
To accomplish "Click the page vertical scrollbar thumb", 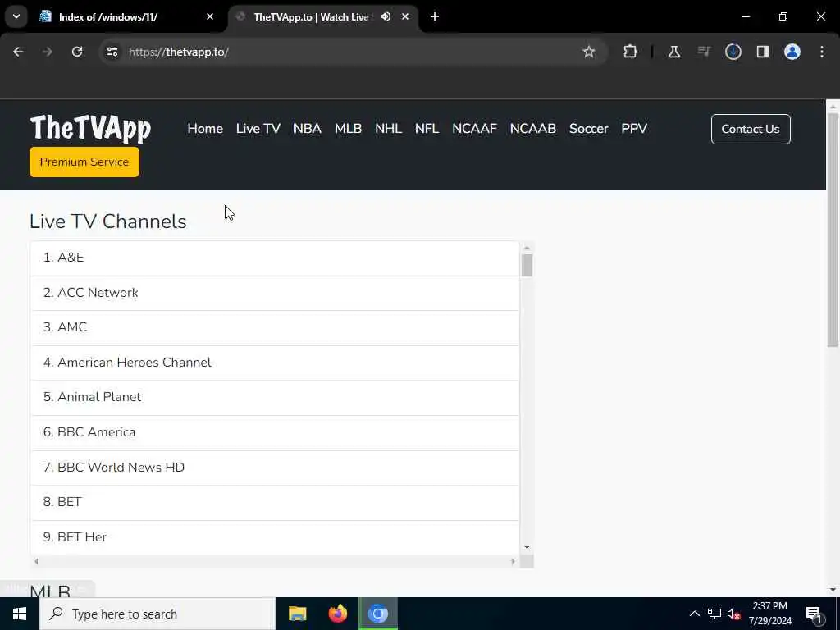I will click(x=833, y=231).
